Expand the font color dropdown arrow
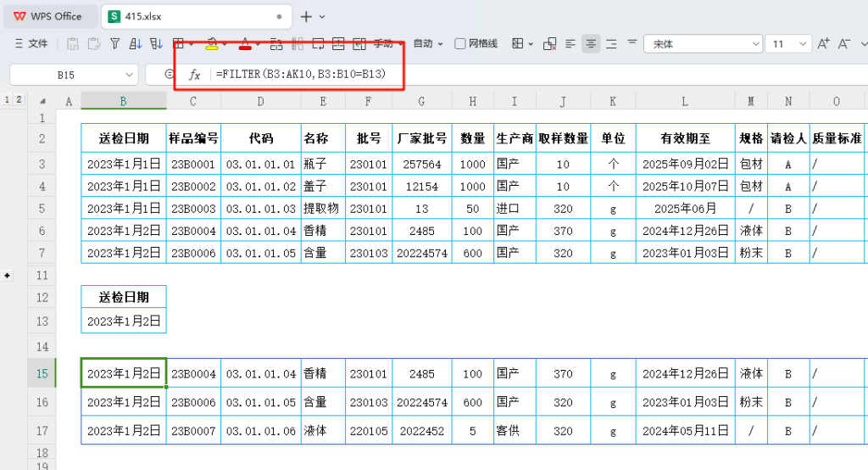868x470 pixels. point(258,44)
